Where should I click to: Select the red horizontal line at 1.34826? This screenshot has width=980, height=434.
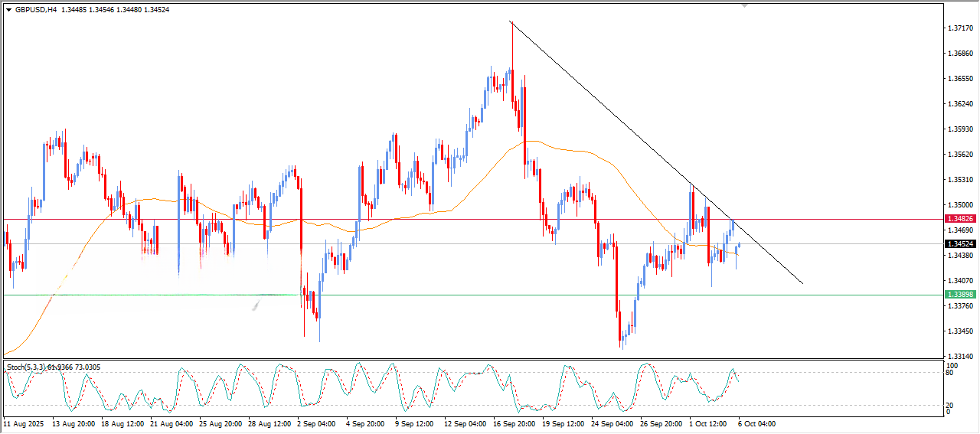point(459,219)
